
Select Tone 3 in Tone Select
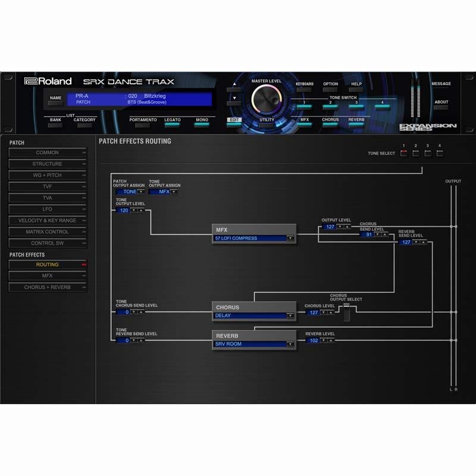pos(427,153)
